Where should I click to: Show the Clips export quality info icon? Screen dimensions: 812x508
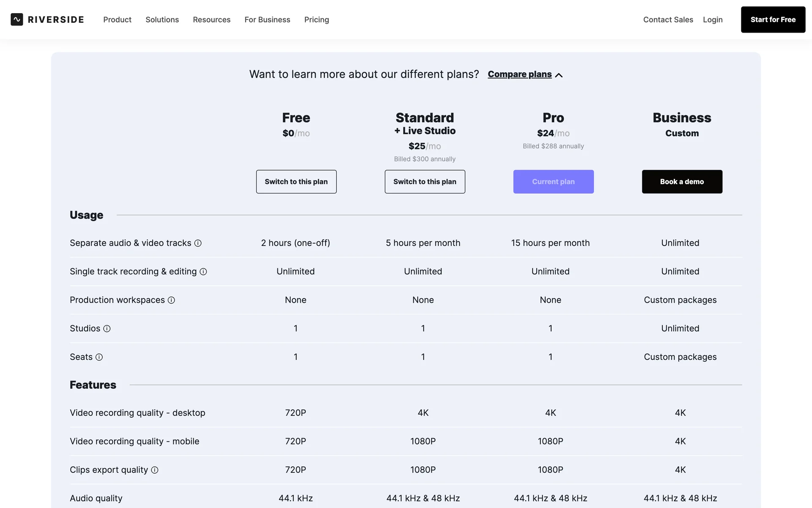155,470
